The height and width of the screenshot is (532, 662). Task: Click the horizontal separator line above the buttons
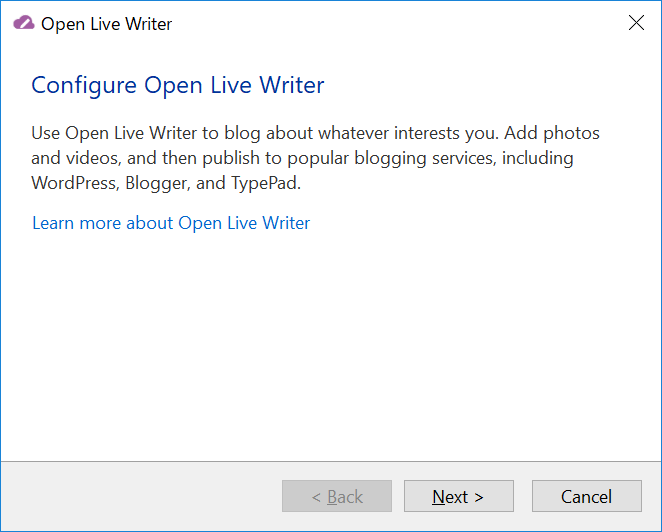pyautogui.click(x=331, y=461)
